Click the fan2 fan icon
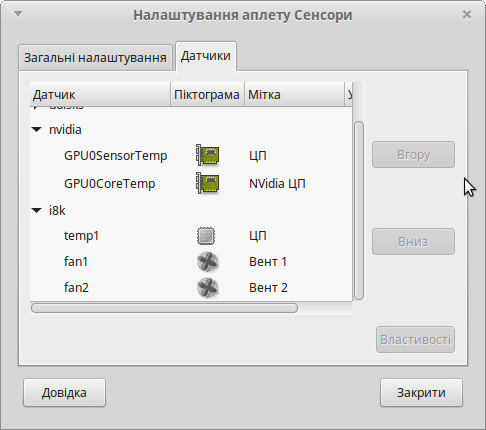Image resolution: width=486 pixels, height=430 pixels. 207,288
